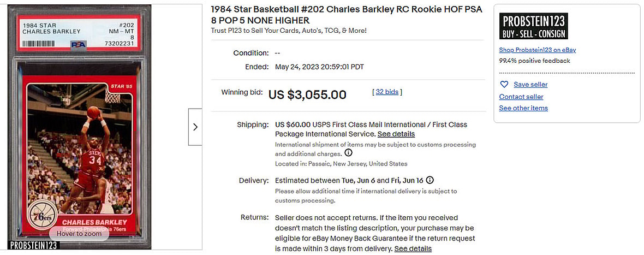644x255 pixels.
Task: Open the See other items link
Action: tap(523, 108)
